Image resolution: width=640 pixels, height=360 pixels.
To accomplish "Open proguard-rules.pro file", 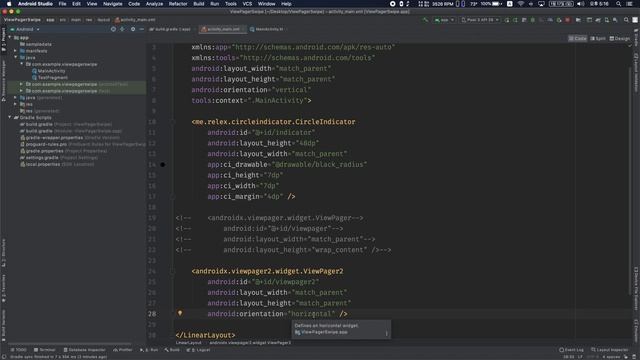I will tap(83, 144).
